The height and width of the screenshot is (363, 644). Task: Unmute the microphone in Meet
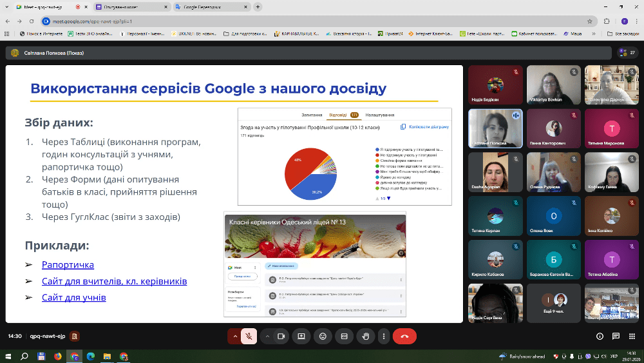(x=248, y=336)
